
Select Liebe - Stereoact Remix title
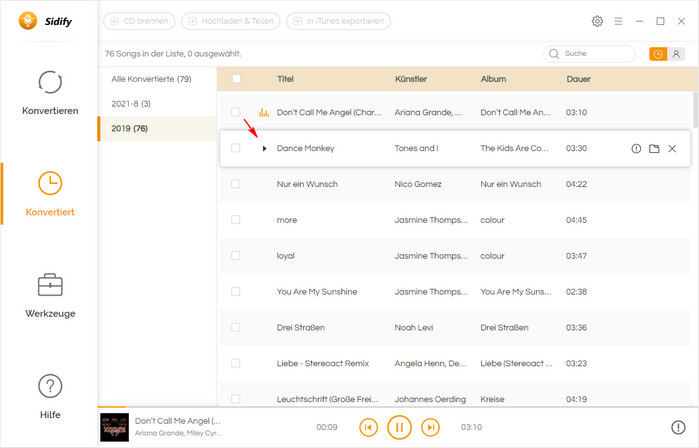coord(323,364)
